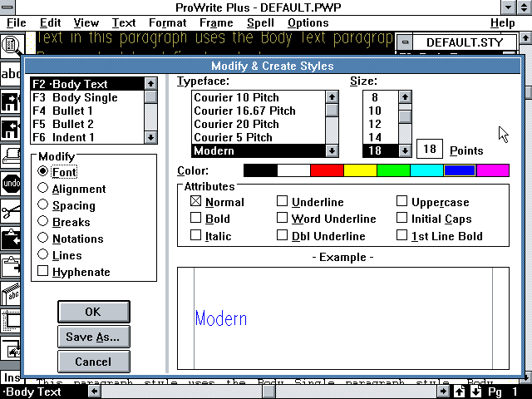Image resolution: width=532 pixels, height=399 pixels.
Task: Click the 'abc' text mode icon
Action: pos(11,73)
